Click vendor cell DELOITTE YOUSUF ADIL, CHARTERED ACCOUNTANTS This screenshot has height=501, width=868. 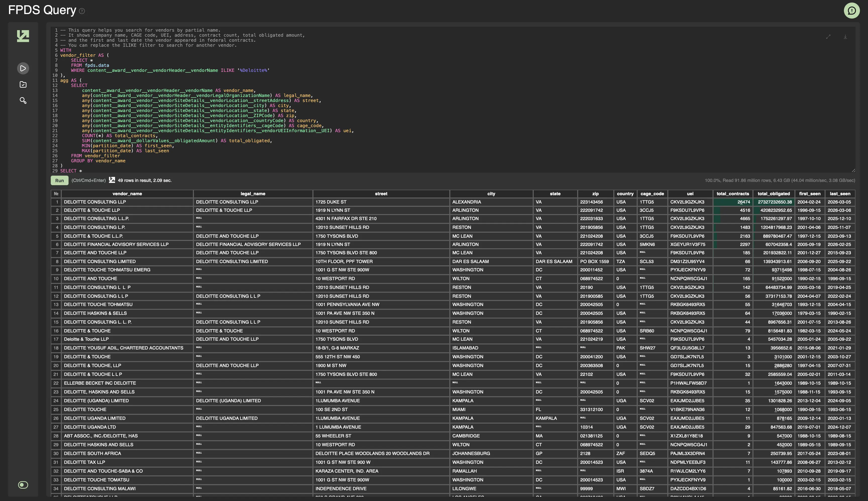coord(127,348)
